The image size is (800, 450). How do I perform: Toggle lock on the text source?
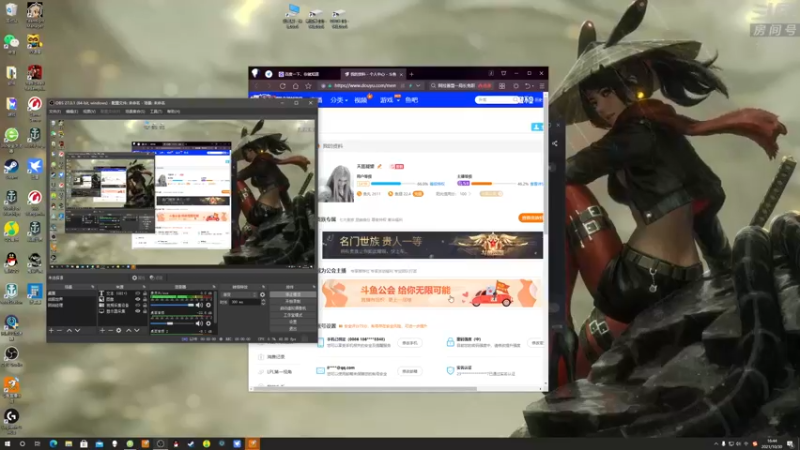pos(145,294)
